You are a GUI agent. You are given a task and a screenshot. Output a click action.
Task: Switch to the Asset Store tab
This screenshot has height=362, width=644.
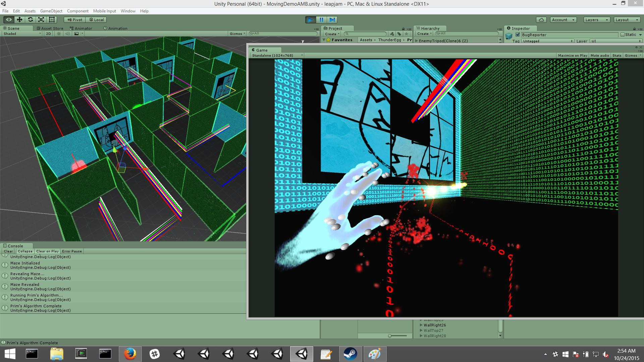50,28
